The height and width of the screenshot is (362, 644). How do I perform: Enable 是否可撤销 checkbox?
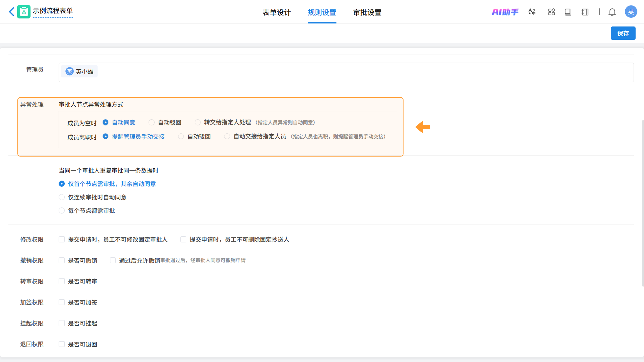62,260
